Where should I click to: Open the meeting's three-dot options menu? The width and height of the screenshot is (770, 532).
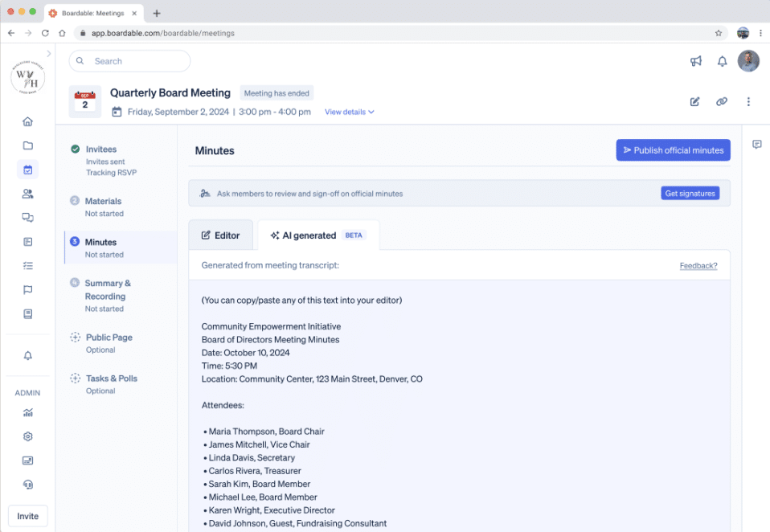(748, 101)
